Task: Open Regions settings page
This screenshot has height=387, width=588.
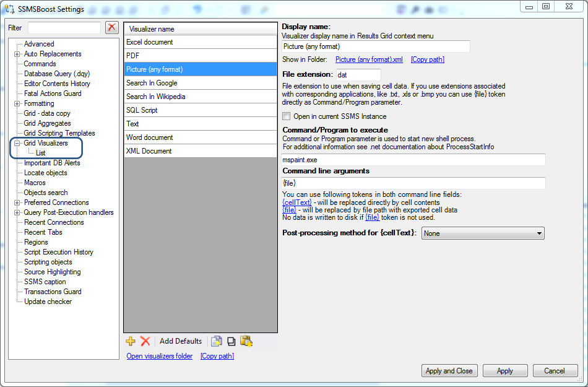Action: point(36,242)
